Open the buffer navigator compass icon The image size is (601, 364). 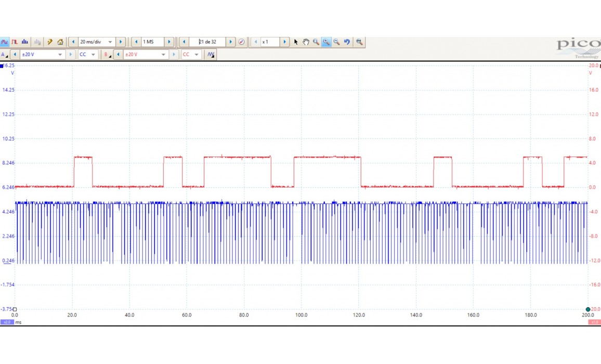pos(241,42)
